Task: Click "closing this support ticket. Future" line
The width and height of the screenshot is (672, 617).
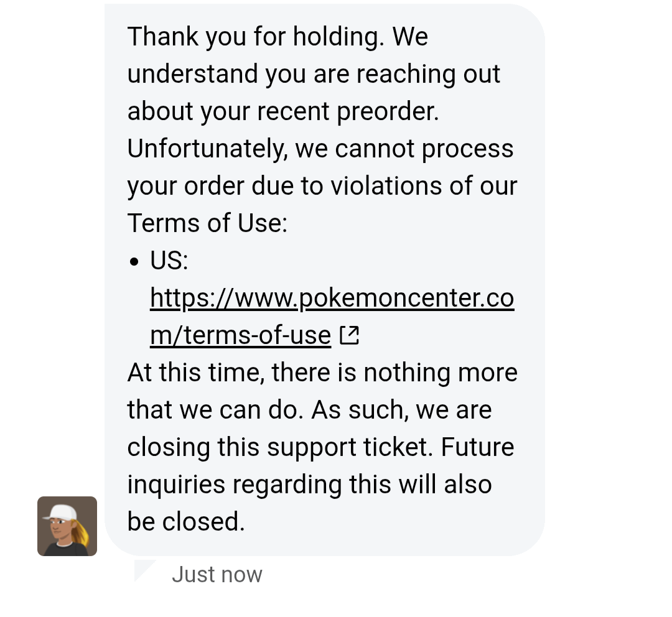Action: click(320, 448)
